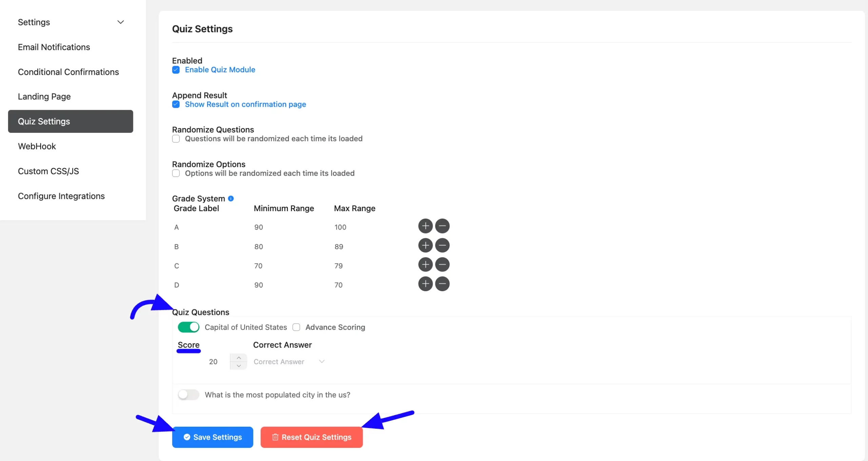Toggle off Capital of United States question
This screenshot has height=461, width=868.
click(189, 327)
